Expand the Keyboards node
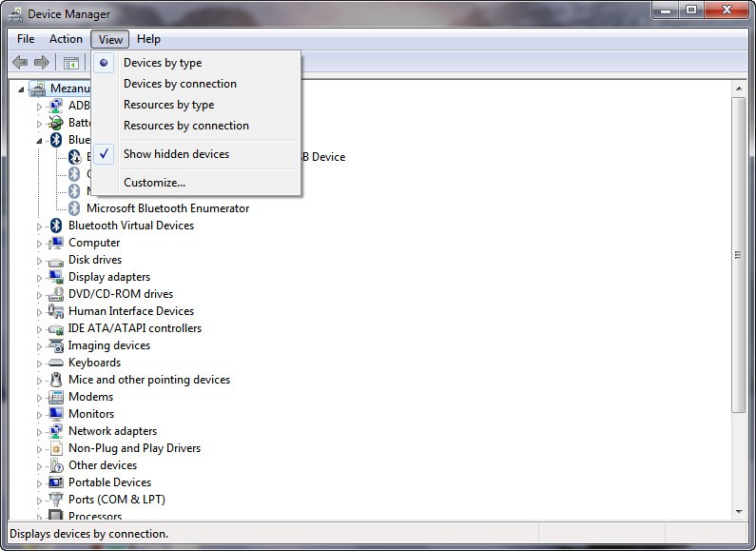The image size is (756, 551). pyautogui.click(x=39, y=364)
